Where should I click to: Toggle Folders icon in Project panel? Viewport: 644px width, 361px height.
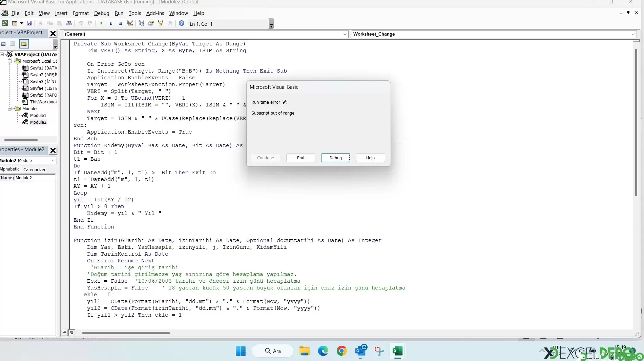24,44
